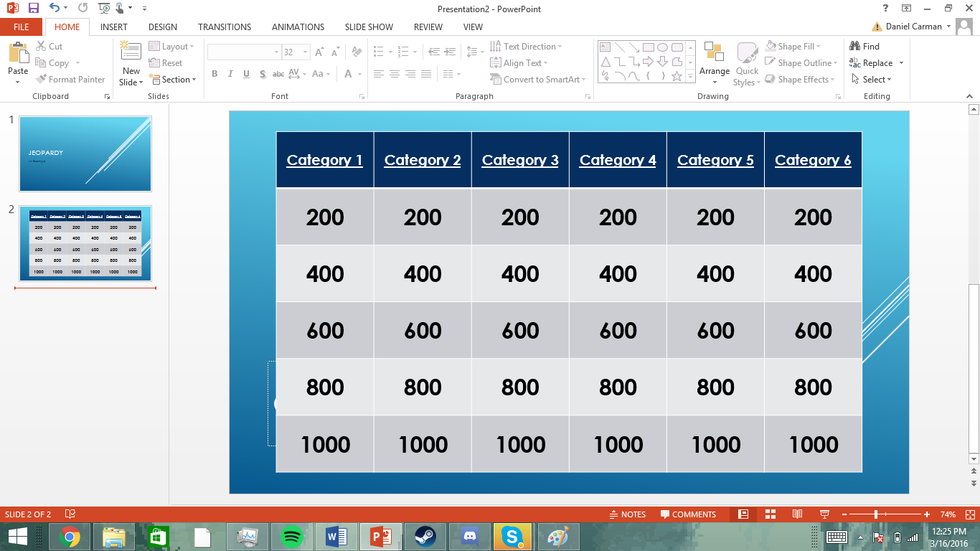Undo the last action
The width and height of the screenshot is (980, 551).
click(x=55, y=9)
